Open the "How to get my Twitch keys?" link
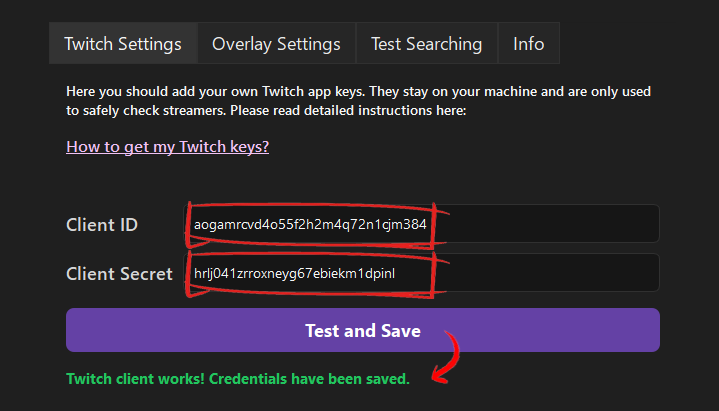 click(x=167, y=146)
